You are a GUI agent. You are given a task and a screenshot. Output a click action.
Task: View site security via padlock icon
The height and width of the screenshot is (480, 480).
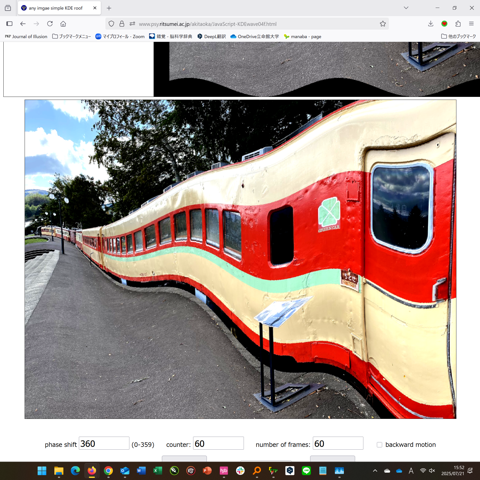tap(122, 24)
